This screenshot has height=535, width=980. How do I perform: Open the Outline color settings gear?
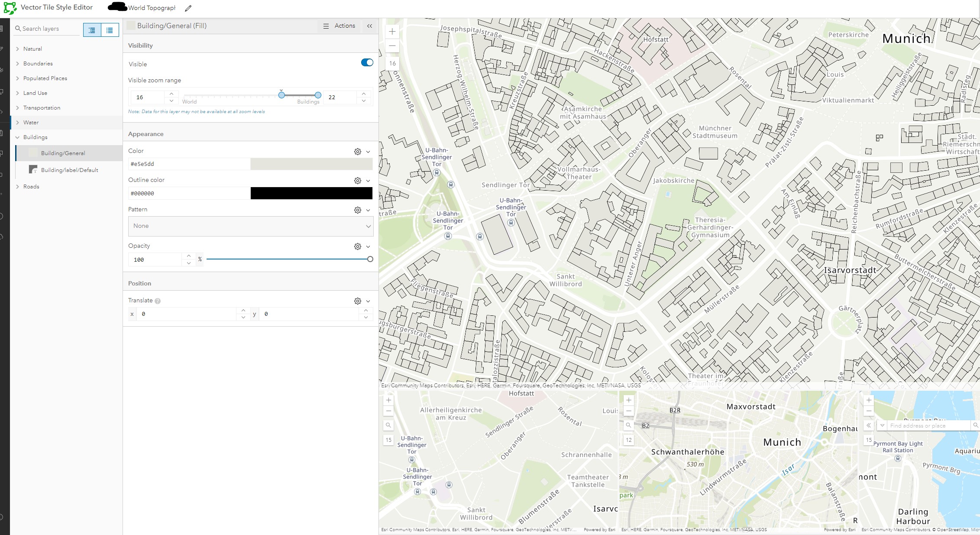(357, 181)
